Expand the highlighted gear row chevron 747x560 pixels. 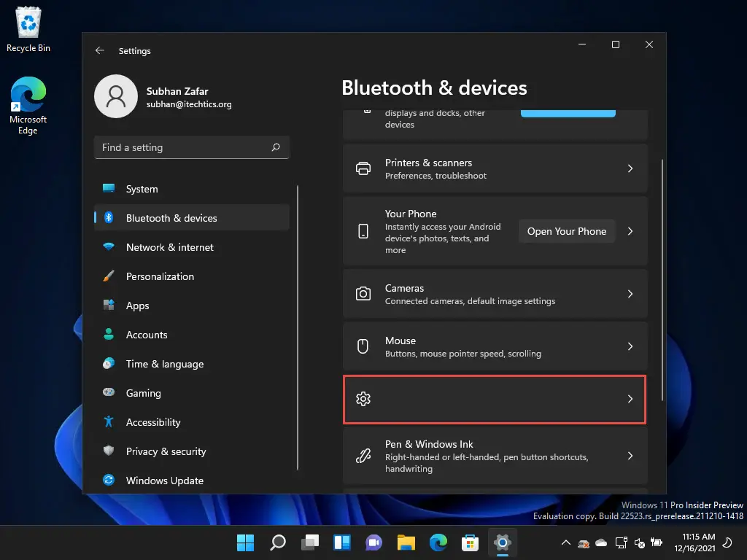(x=630, y=399)
